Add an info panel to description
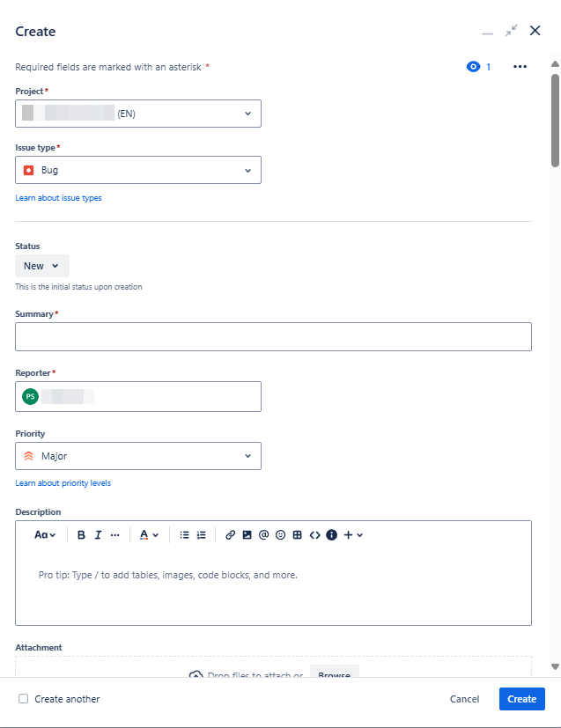This screenshot has width=561, height=728. [332, 535]
